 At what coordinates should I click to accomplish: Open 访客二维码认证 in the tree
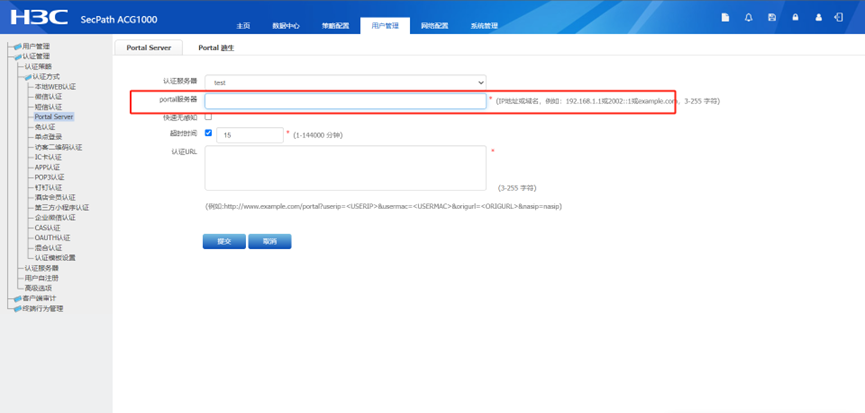58,147
